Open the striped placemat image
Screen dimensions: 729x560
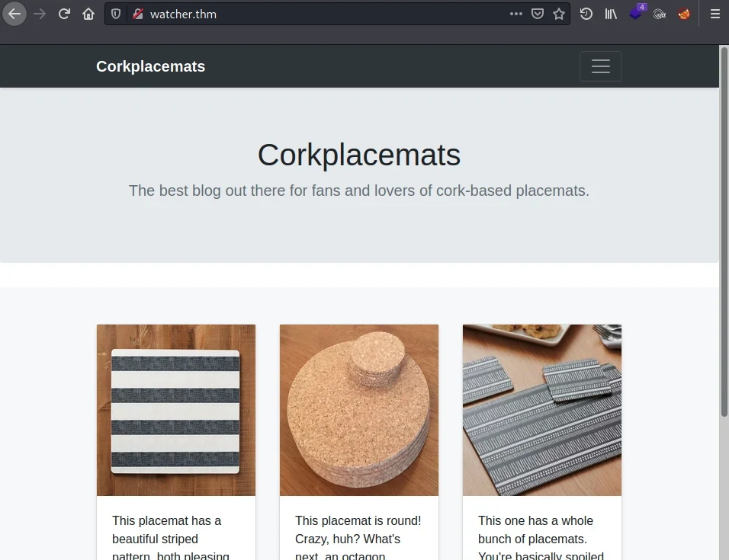tap(176, 410)
